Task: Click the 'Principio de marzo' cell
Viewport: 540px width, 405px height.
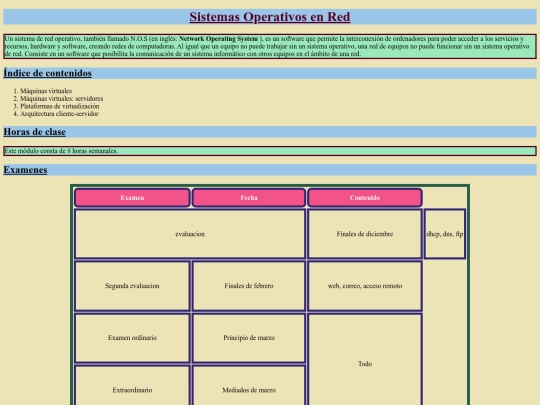Action: [249, 338]
